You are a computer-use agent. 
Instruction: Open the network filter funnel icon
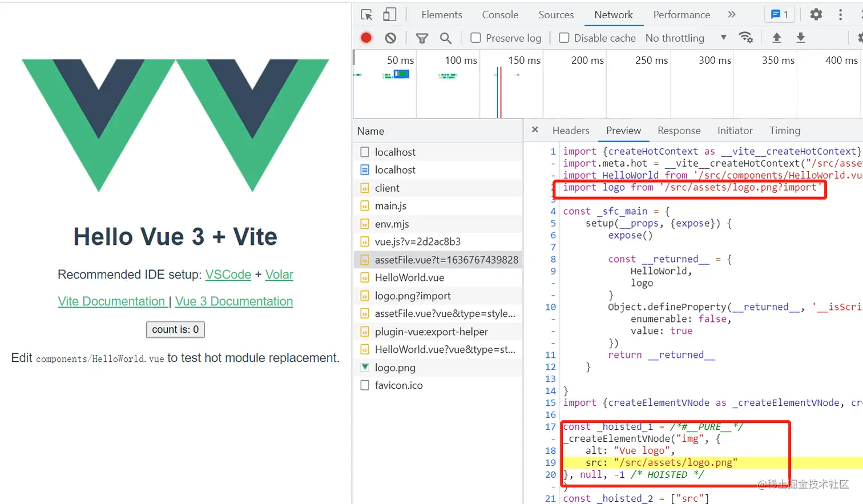422,38
